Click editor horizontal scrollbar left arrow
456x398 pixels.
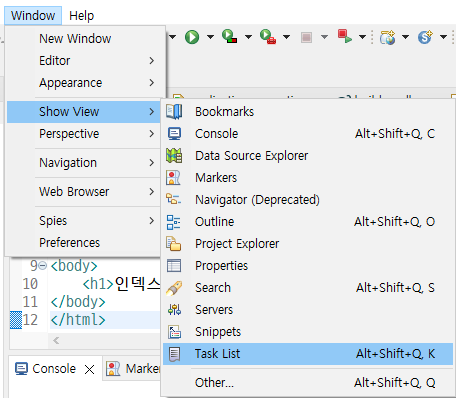56,340
